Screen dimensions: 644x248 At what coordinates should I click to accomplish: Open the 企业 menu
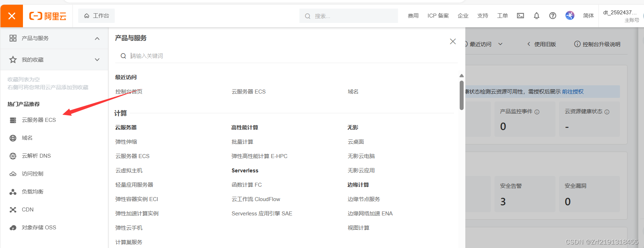click(x=463, y=16)
